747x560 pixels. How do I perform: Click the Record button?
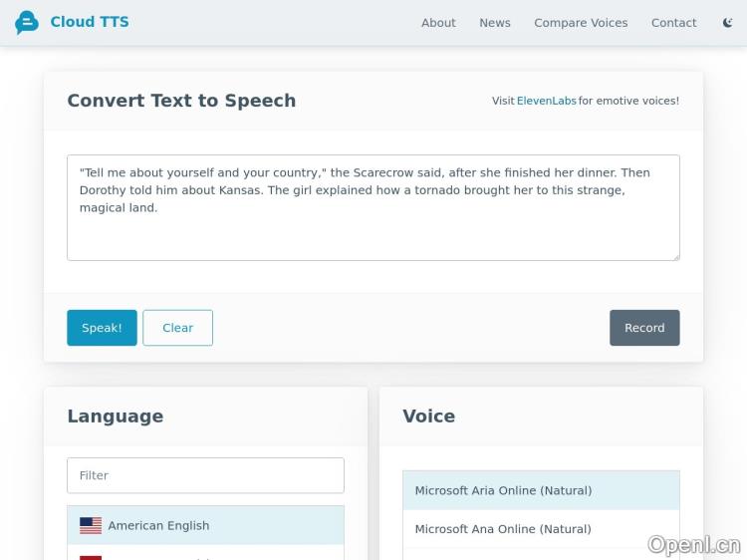click(x=644, y=328)
